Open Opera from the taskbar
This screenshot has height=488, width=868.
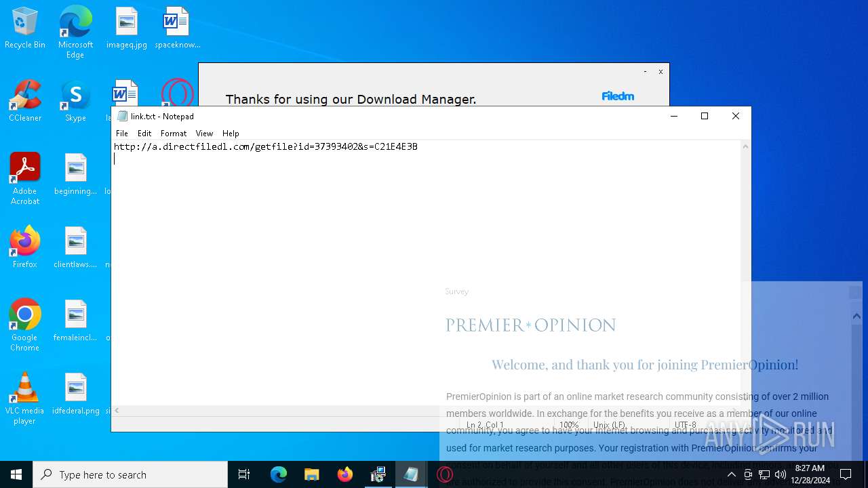[445, 474]
